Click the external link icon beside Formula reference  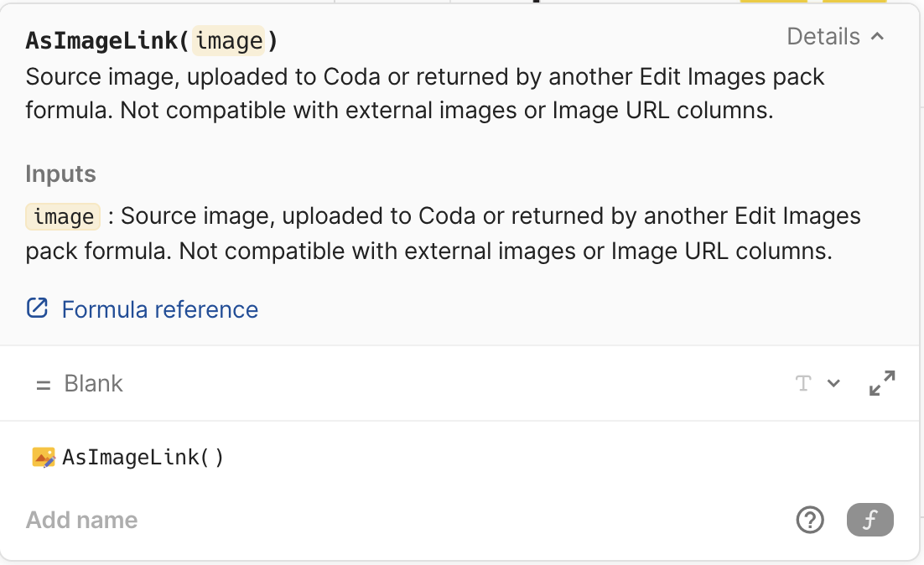[38, 308]
